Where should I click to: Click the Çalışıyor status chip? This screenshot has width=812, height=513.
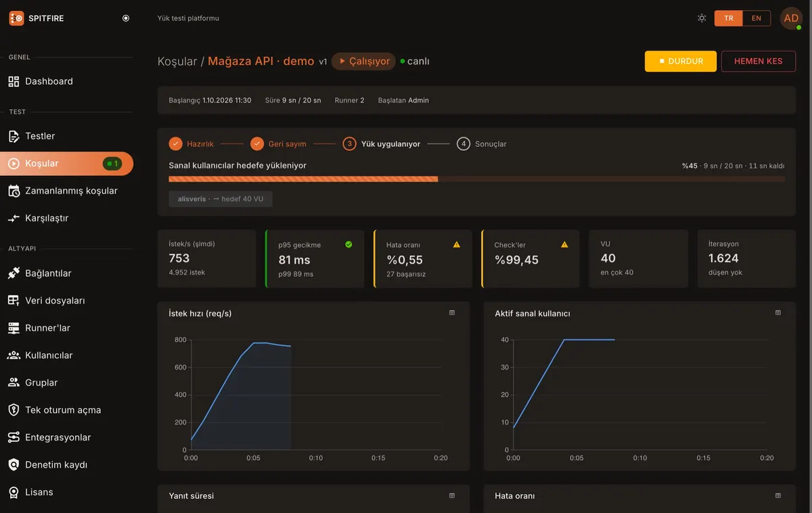pos(363,62)
